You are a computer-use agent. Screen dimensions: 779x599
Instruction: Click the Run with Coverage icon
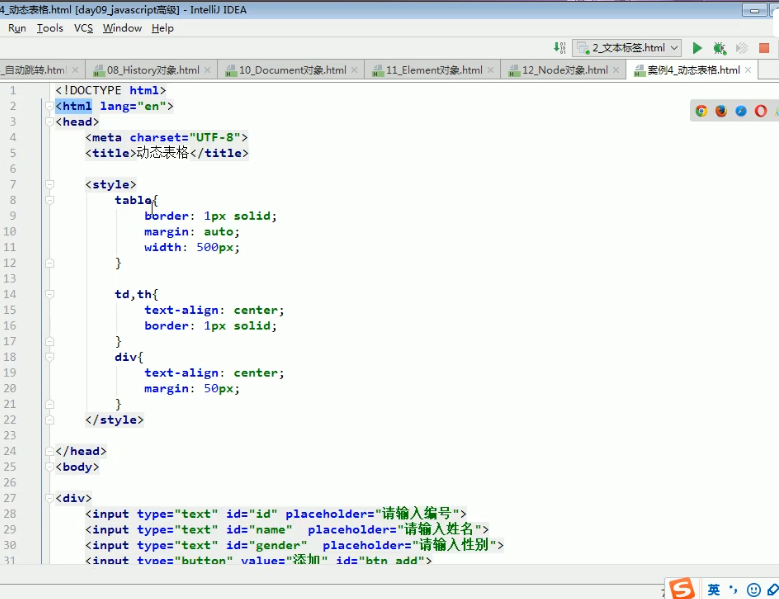tap(742, 48)
